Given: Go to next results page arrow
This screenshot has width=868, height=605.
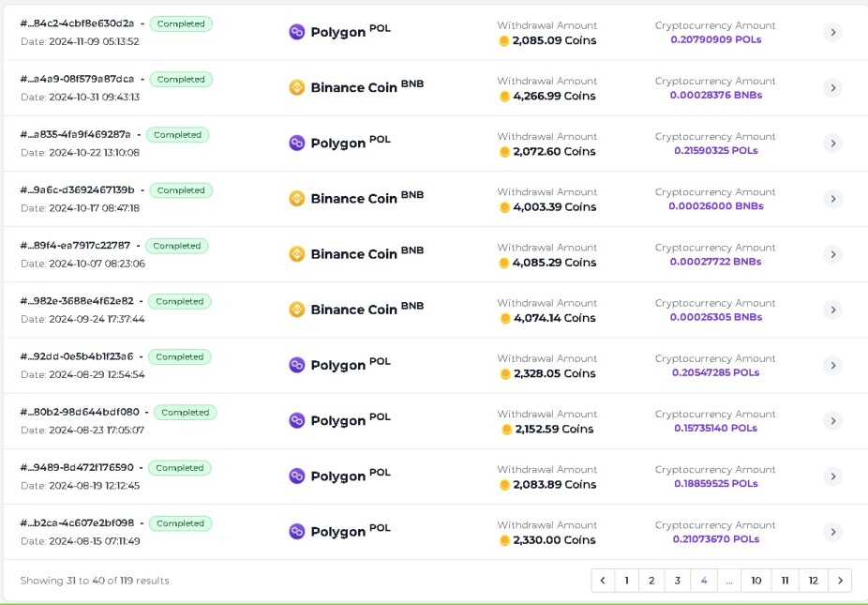Looking at the screenshot, I should pos(840,580).
